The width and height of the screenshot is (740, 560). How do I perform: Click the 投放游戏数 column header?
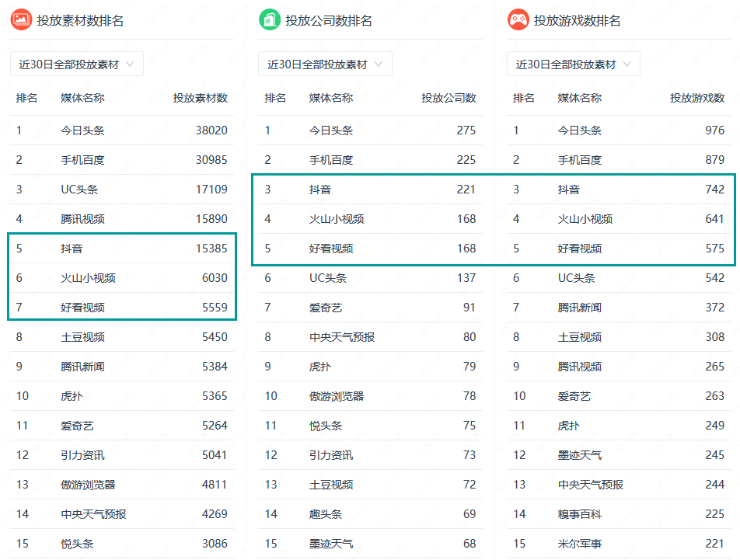(697, 98)
